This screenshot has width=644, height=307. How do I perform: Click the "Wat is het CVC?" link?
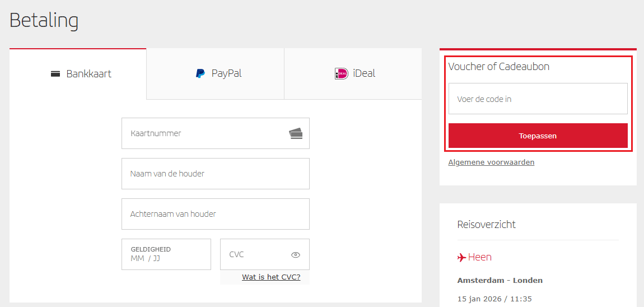point(271,277)
